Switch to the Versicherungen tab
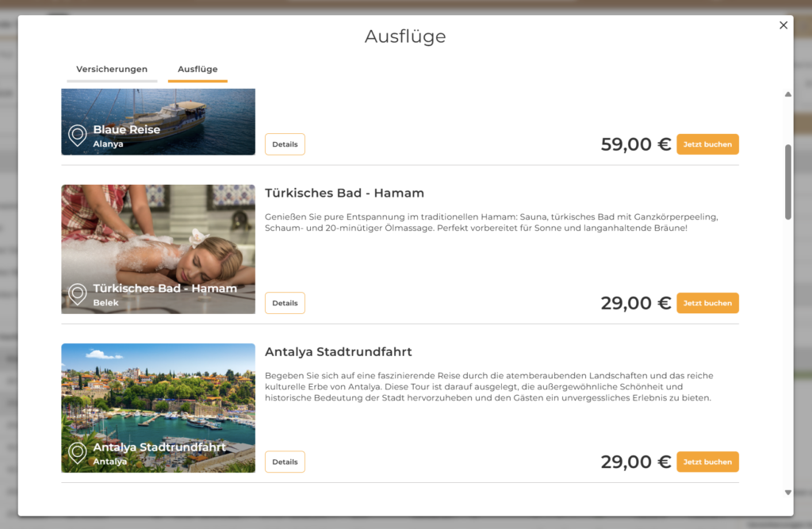This screenshot has height=529, width=812. point(111,69)
